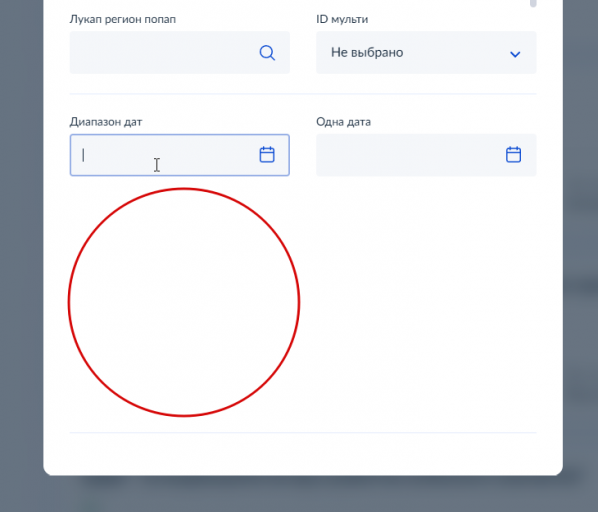The height and width of the screenshot is (512, 598).
Task: Open calendar icon in Диапазон дат field
Action: tap(267, 154)
